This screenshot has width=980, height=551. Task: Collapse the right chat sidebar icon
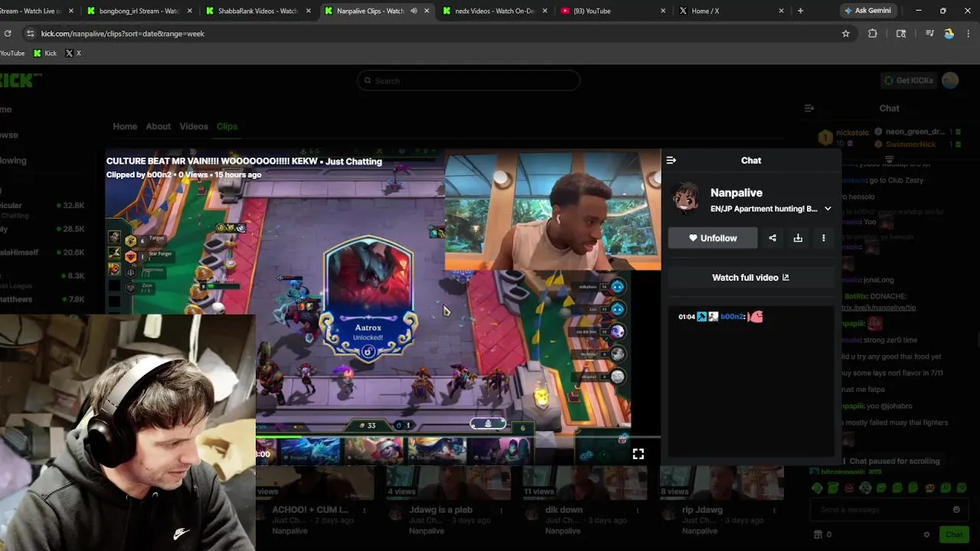pyautogui.click(x=809, y=109)
